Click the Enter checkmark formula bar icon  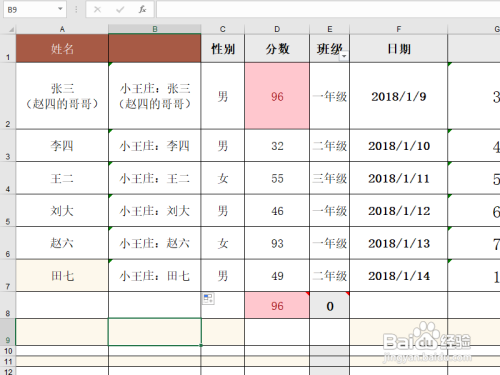coord(120,9)
